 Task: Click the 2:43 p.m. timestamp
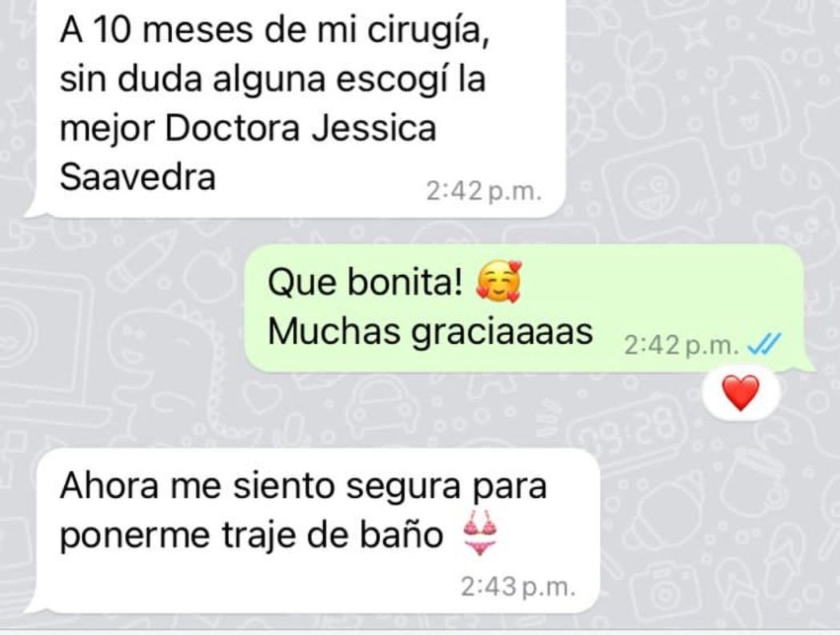pos(518,587)
